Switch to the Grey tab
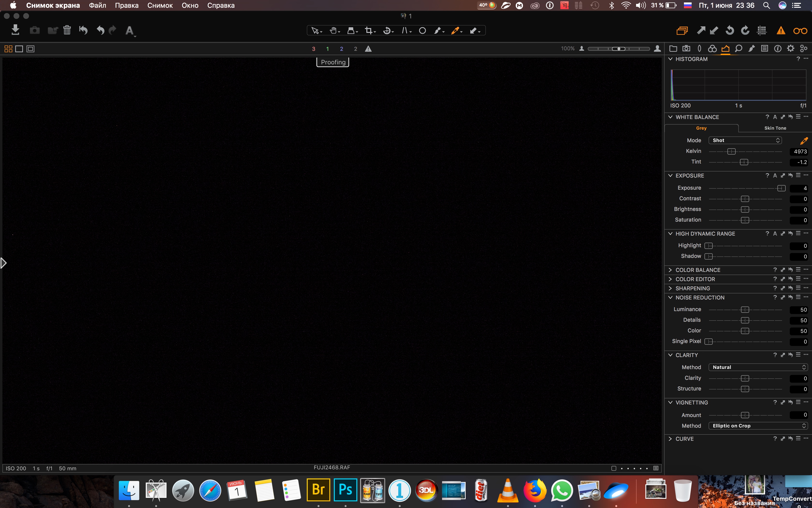 [x=701, y=128]
